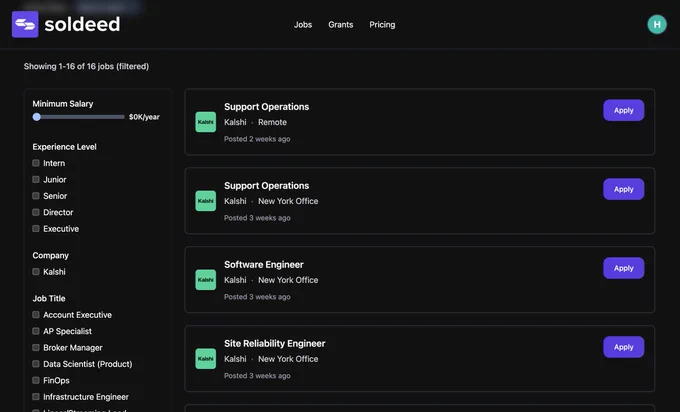Click 'Posted 2 weeks ago' text
Viewport: 680px width, 412px height.
pos(257,139)
